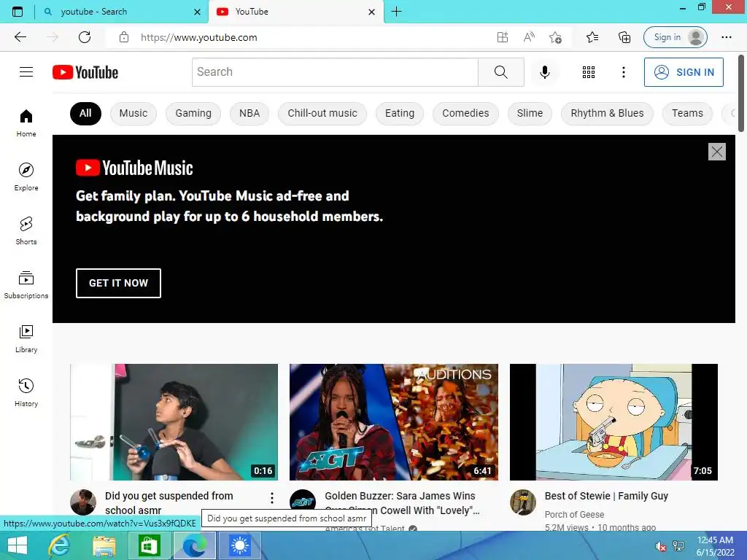Open the suspended from school asmr thumbnail
The height and width of the screenshot is (560, 747).
click(x=174, y=422)
